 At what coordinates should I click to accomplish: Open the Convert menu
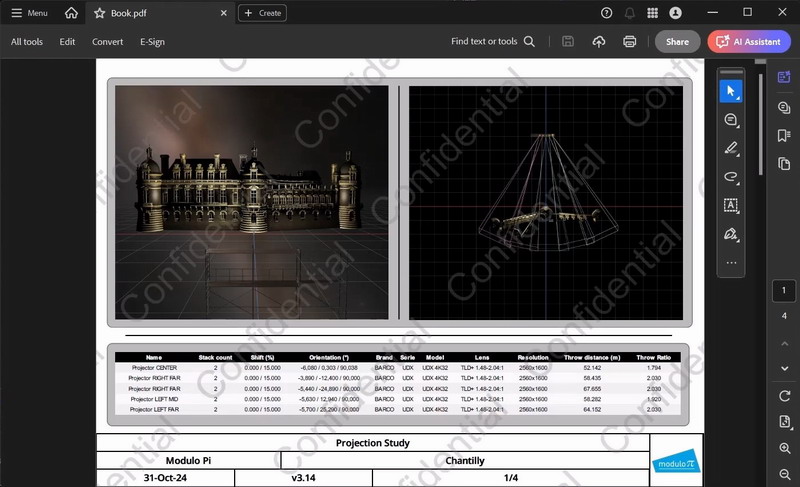pos(107,42)
